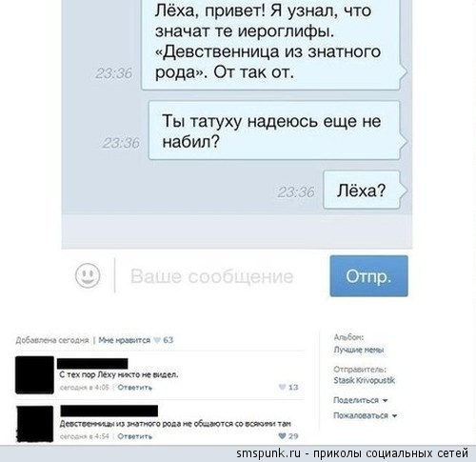This screenshot has height=462, width=476.
Task: Open first commenter's avatar thumbnail
Action: point(34,375)
